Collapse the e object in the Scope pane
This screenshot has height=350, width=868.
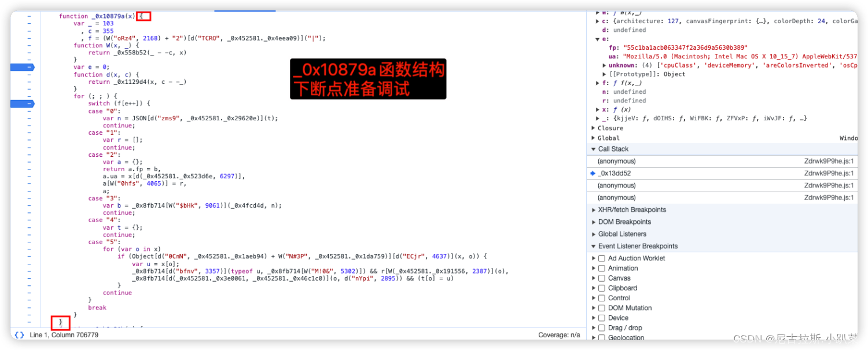click(x=598, y=39)
